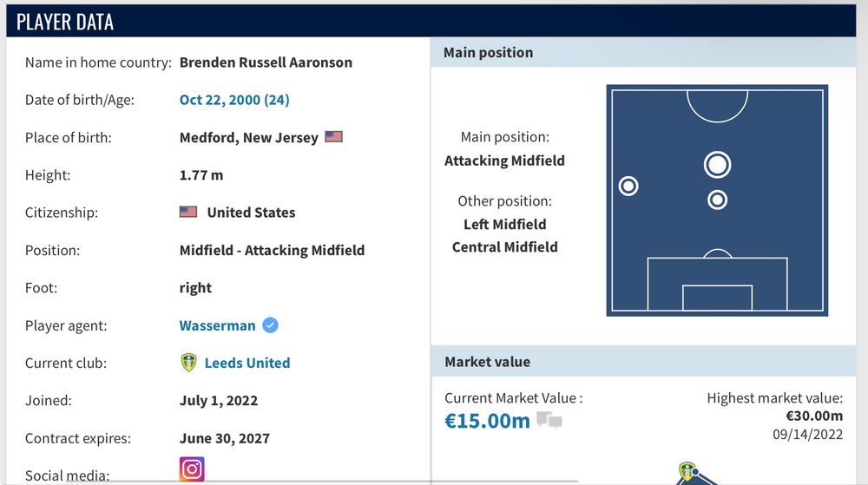The height and width of the screenshot is (485, 868).
Task: Click the name Brenden Russell Aaronson
Action: pos(266,62)
